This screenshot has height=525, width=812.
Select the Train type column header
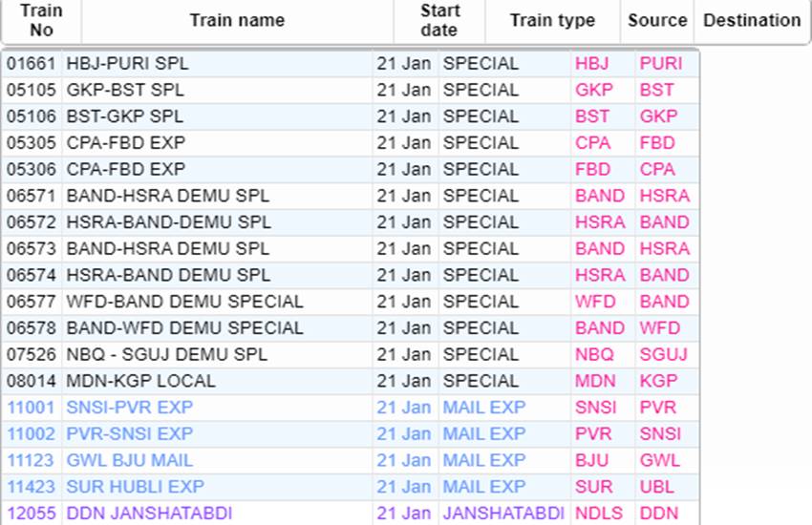click(552, 21)
